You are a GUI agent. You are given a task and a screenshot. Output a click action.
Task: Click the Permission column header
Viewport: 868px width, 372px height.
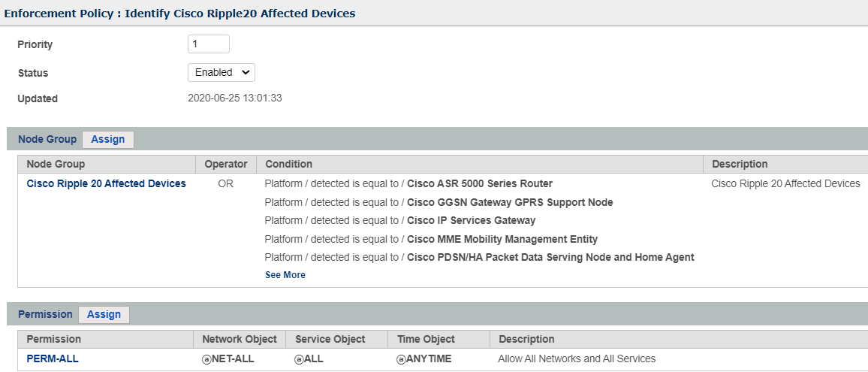pos(53,339)
